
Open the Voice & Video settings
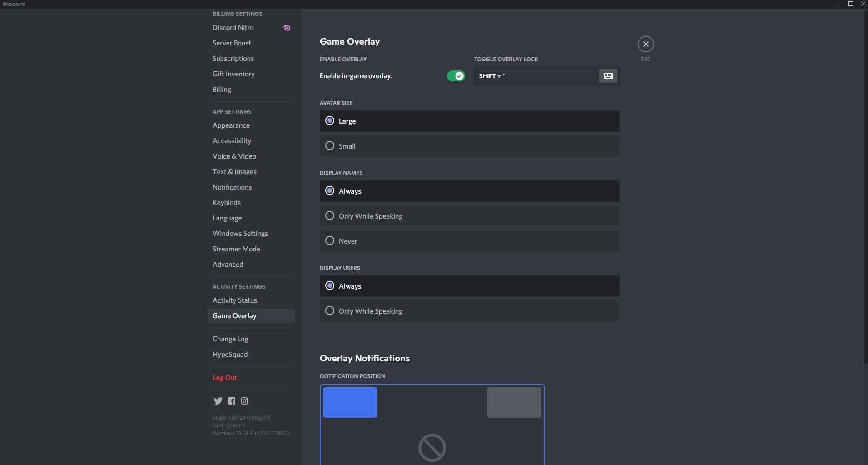[234, 156]
